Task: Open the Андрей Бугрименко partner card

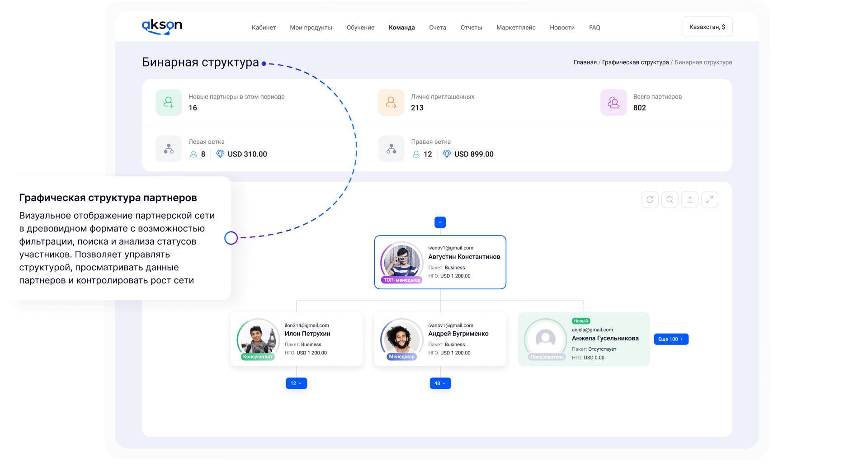Action: pyautogui.click(x=440, y=339)
